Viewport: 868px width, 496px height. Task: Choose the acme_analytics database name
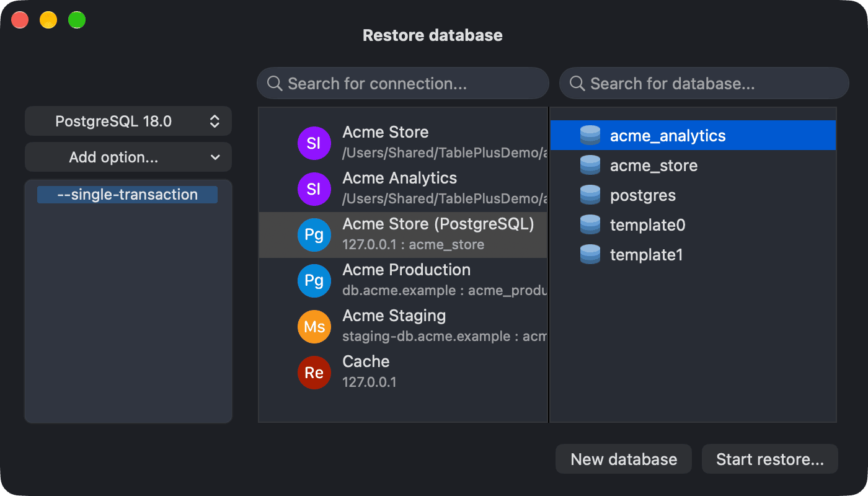(x=668, y=136)
